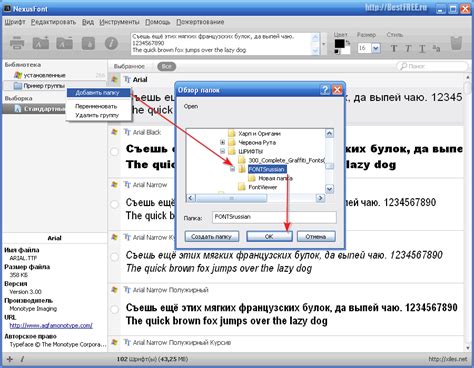Open the font size dropdown

point(376,48)
